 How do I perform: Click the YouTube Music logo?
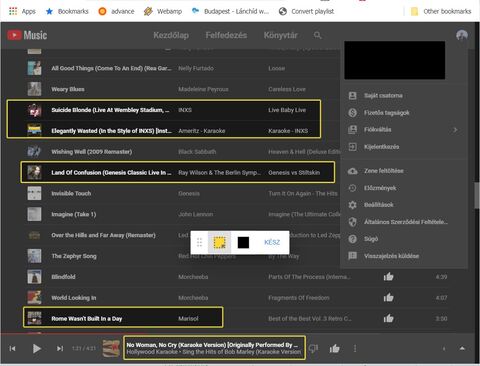pyautogui.click(x=27, y=35)
